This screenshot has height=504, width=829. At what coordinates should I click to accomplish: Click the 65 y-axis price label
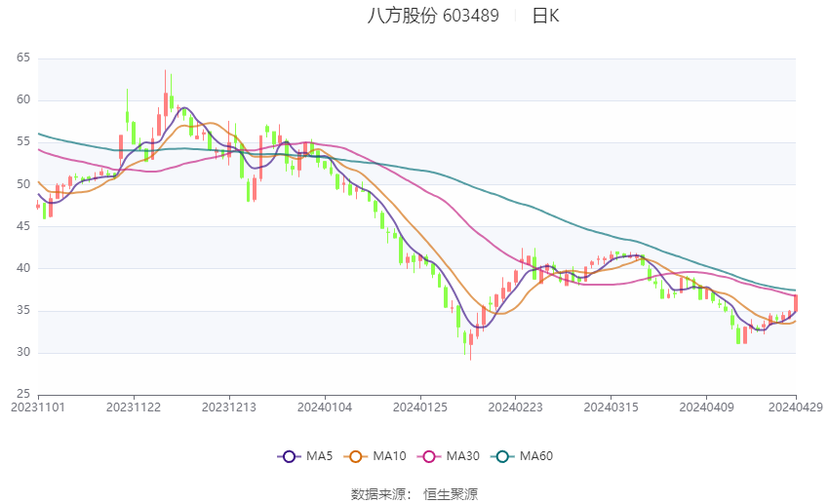click(23, 58)
